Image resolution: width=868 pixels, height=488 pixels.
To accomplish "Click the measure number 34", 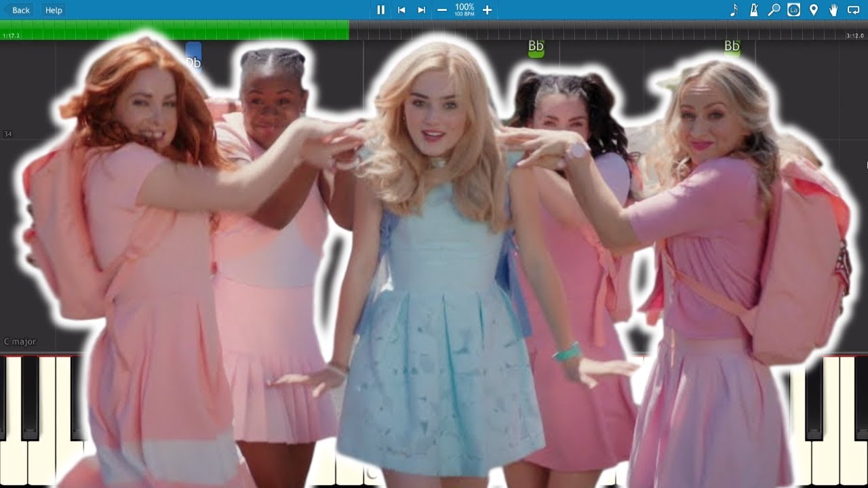I will click(7, 134).
